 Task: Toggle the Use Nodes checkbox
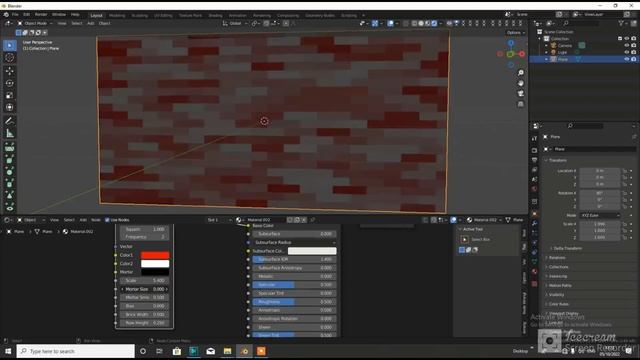point(107,220)
